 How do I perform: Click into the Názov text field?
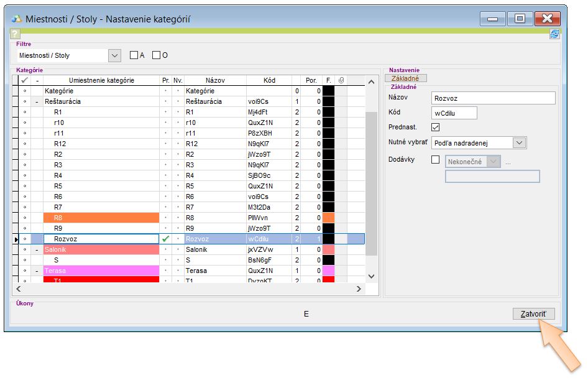coord(492,98)
